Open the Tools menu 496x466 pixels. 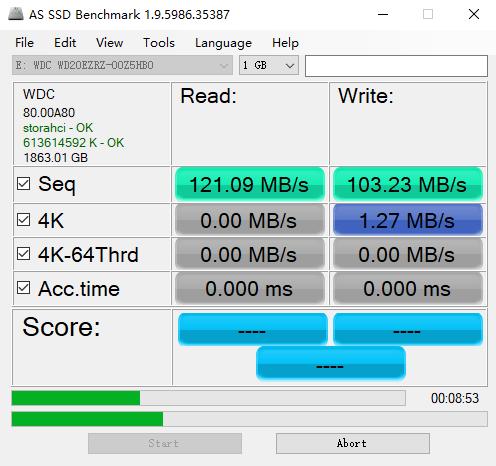(159, 43)
